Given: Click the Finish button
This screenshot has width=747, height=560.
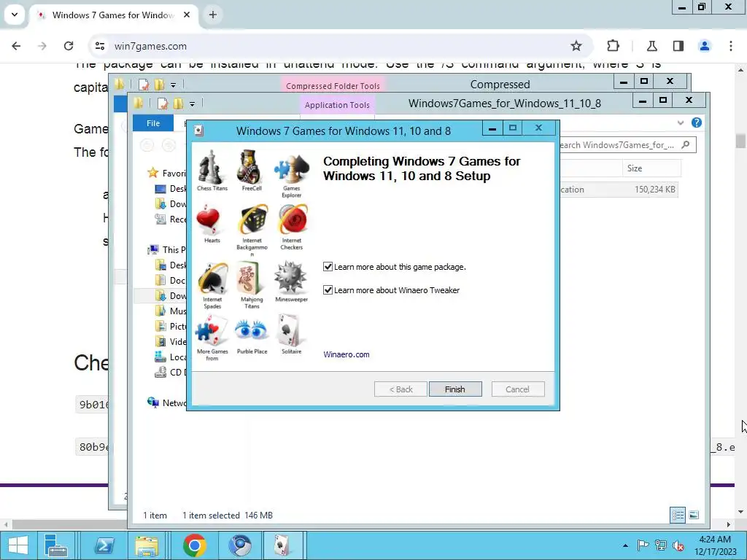Looking at the screenshot, I should [455, 389].
